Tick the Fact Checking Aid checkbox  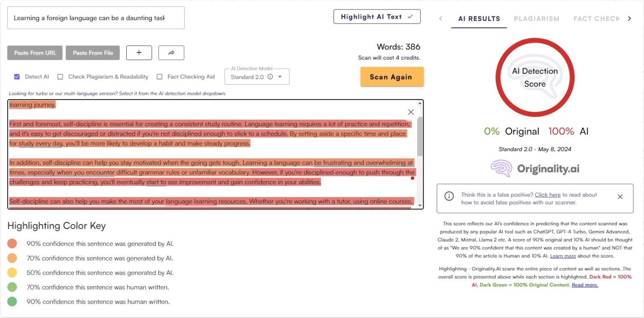(x=160, y=77)
